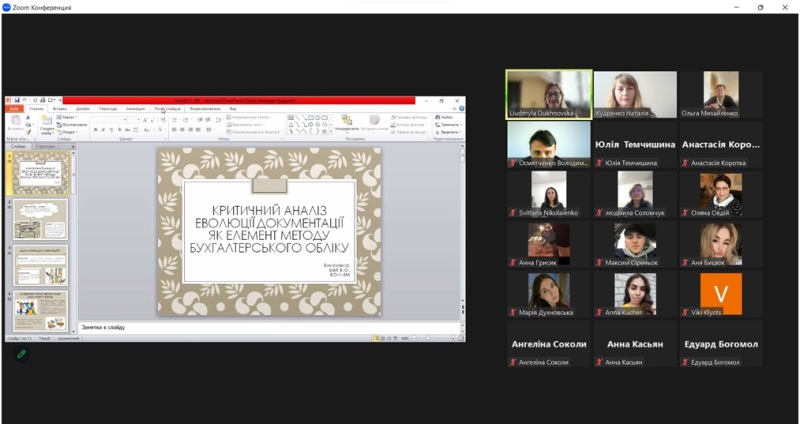Toggle right text alignment
800x424 pixels.
click(190, 130)
